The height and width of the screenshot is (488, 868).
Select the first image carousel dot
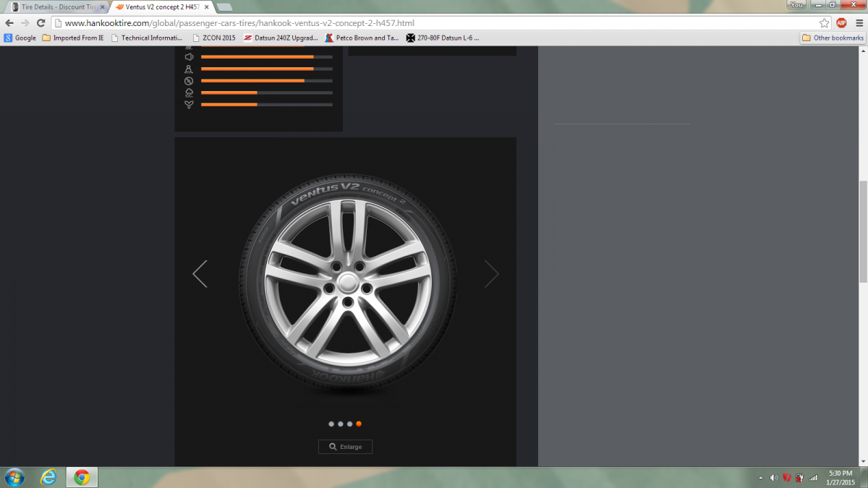pos(331,424)
